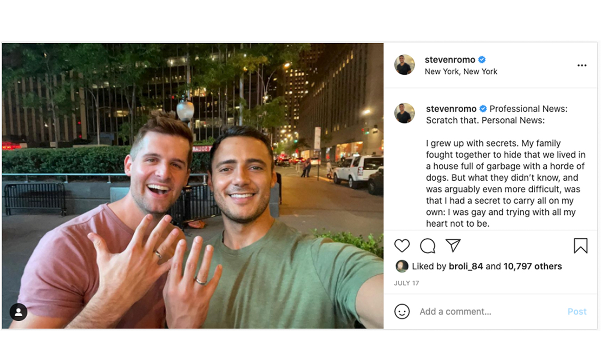Open comments with the speech bubble icon
601x364 pixels.
tap(428, 246)
